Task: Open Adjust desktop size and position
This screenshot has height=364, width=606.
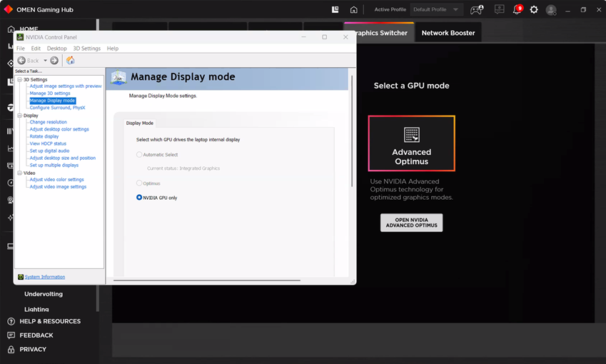Action: [x=63, y=158]
